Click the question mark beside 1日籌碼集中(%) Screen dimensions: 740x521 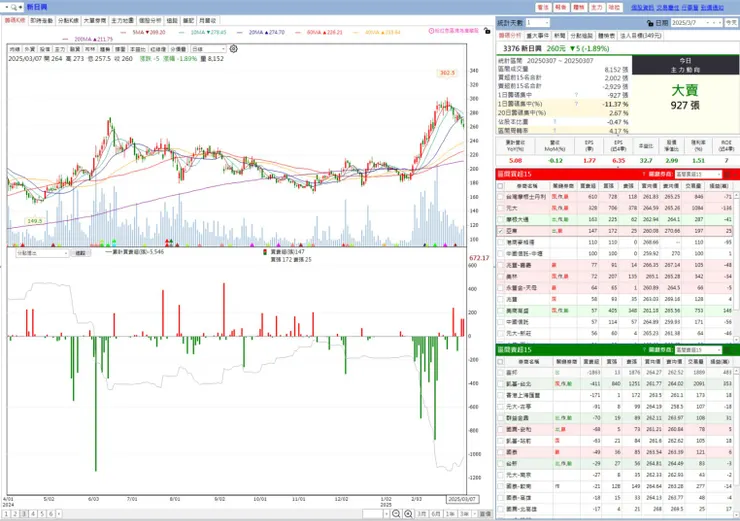point(576,104)
